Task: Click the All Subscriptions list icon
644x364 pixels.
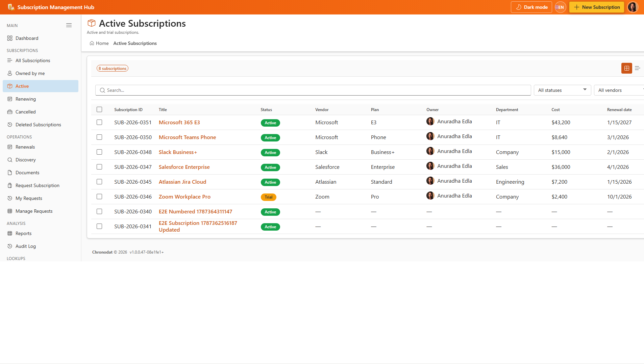Action: [10, 60]
